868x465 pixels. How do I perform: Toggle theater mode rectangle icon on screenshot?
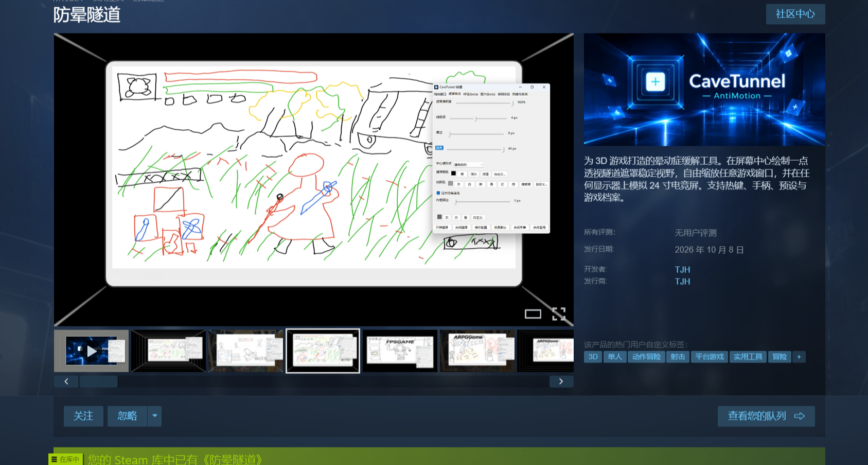[x=533, y=314]
